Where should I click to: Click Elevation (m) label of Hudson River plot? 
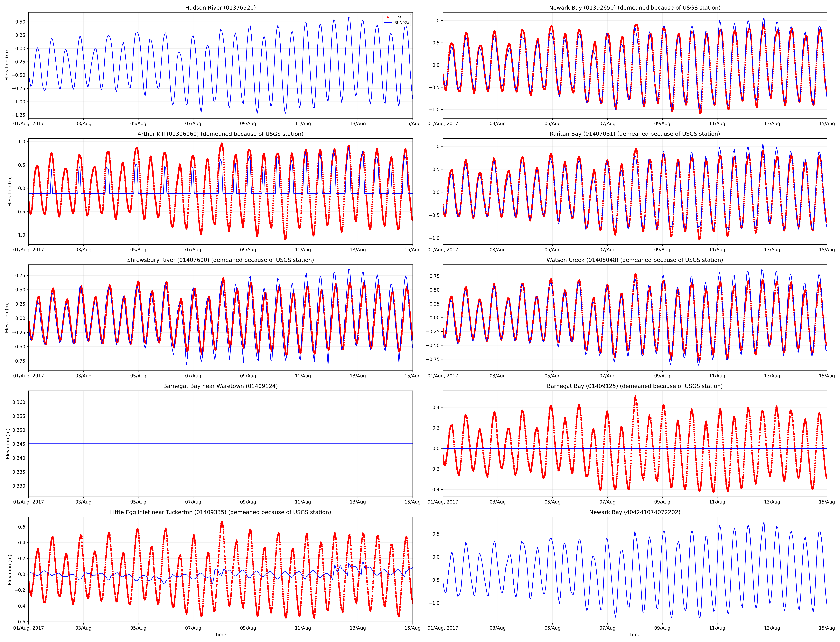pos(6,65)
